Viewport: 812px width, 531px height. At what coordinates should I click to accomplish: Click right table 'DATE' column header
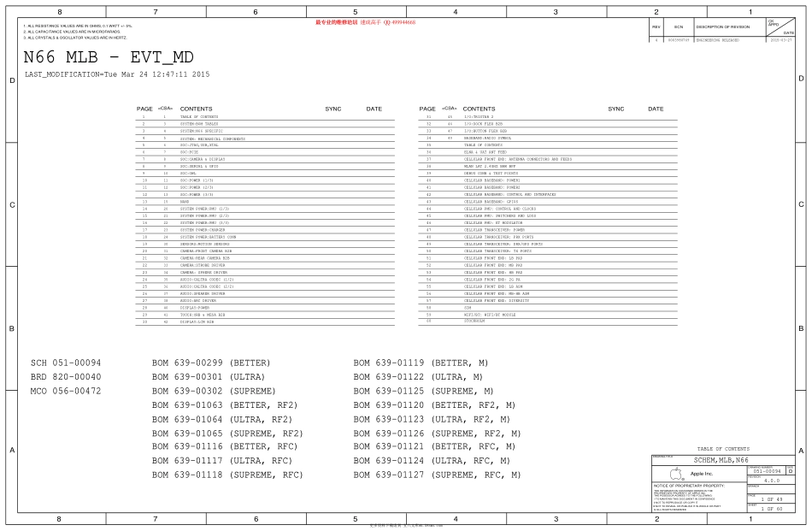[x=656, y=109]
